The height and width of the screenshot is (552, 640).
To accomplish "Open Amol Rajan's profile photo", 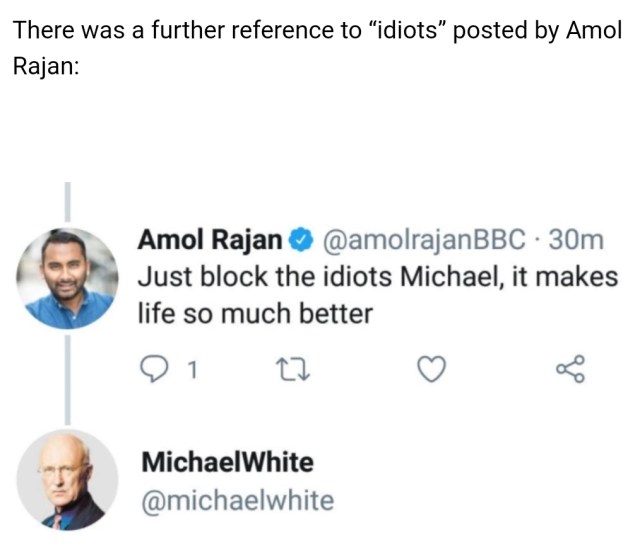I will click(x=67, y=277).
